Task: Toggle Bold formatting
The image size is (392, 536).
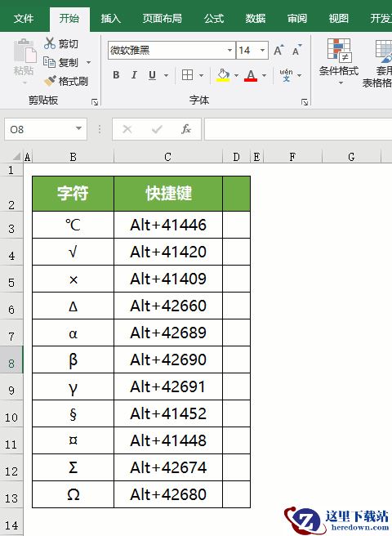Action: tap(116, 75)
